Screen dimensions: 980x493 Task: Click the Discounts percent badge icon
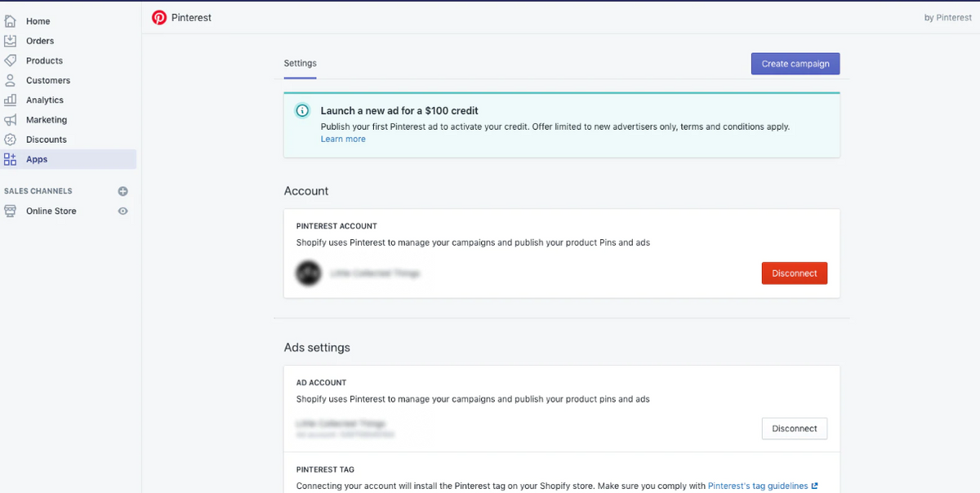pyautogui.click(x=11, y=140)
